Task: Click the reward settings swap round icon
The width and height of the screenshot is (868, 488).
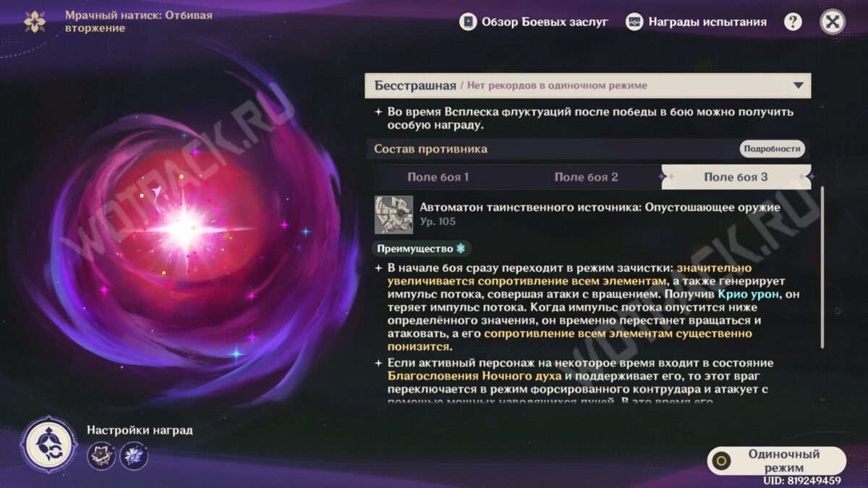Action: coord(48,445)
